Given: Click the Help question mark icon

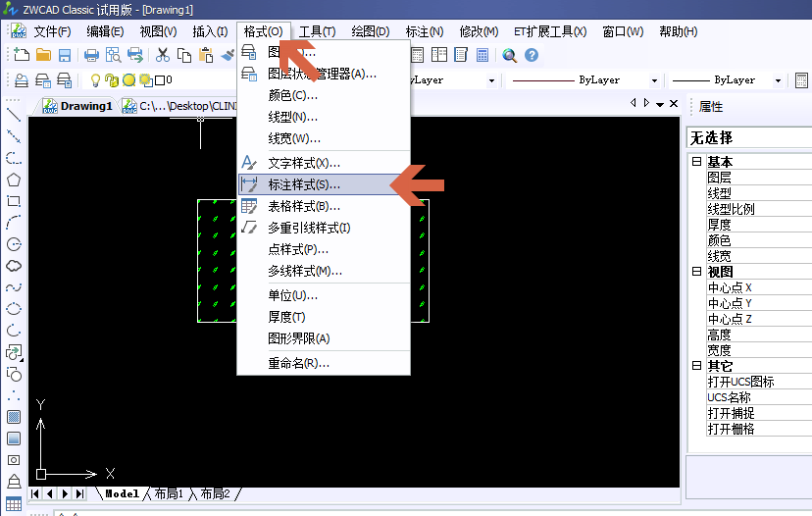Looking at the screenshot, I should [x=532, y=55].
